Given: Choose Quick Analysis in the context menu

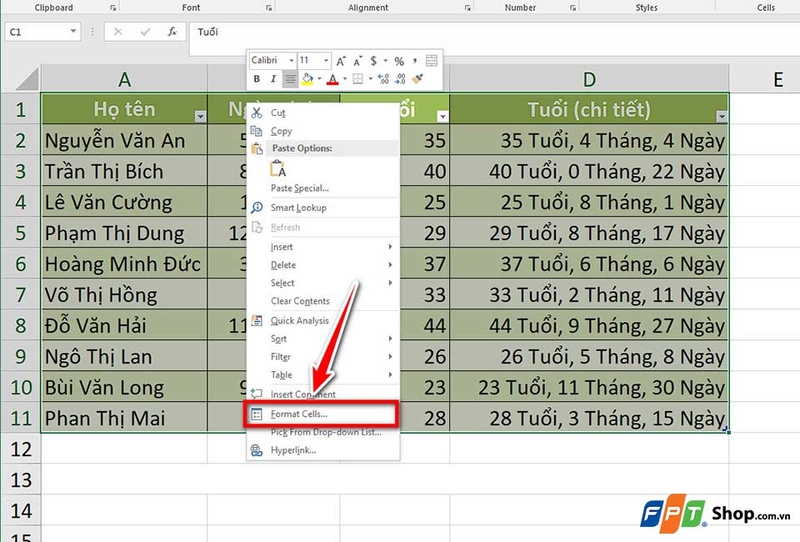Looking at the screenshot, I should click(323, 321).
